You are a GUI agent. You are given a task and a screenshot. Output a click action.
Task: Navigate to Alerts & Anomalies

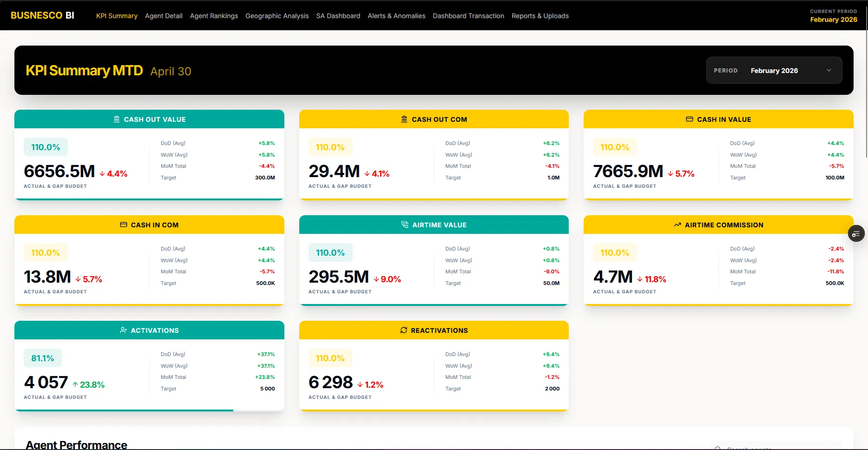click(x=396, y=16)
